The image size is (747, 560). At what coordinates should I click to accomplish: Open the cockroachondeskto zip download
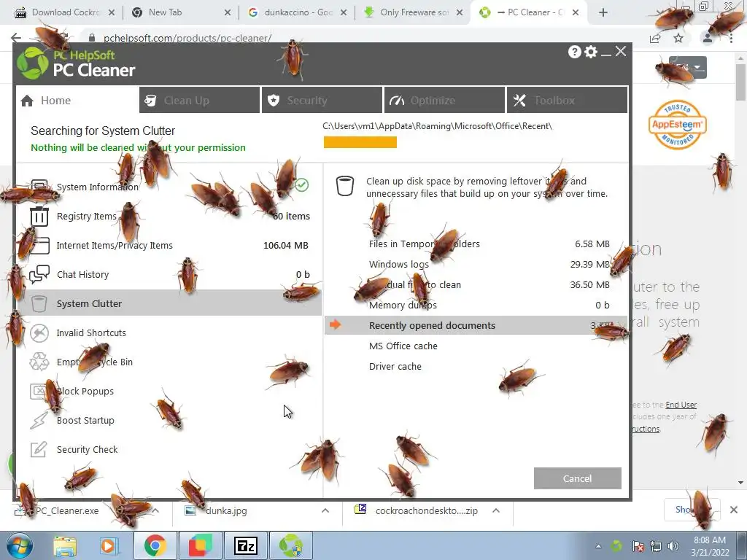426,510
